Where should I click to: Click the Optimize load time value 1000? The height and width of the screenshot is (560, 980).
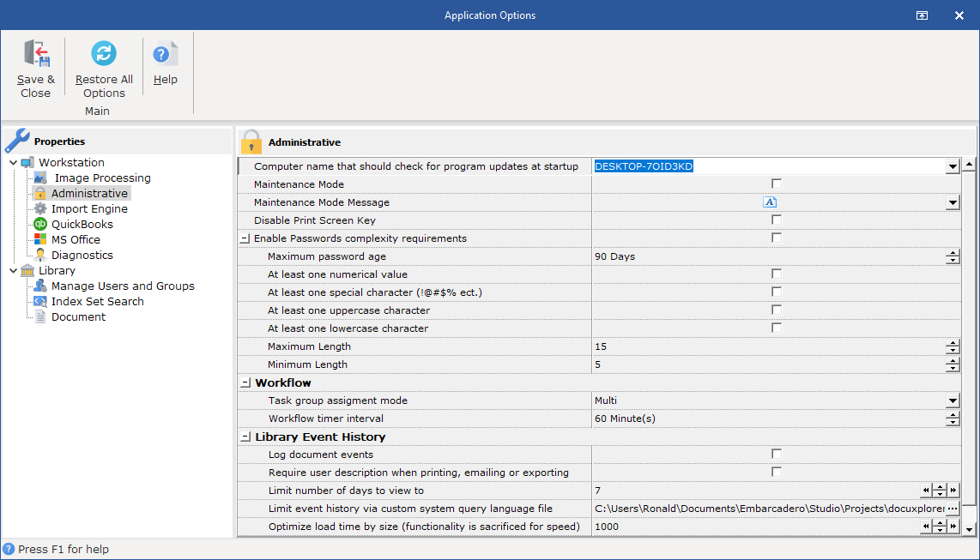click(606, 527)
